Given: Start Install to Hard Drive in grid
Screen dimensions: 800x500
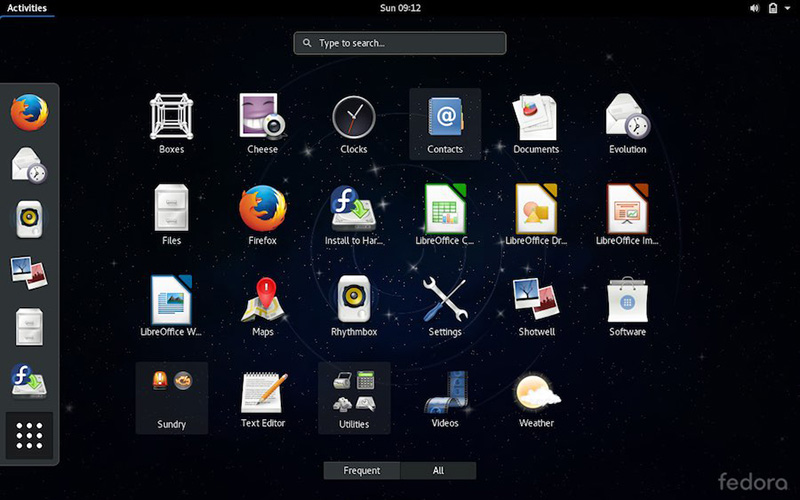Looking at the screenshot, I should (x=354, y=215).
